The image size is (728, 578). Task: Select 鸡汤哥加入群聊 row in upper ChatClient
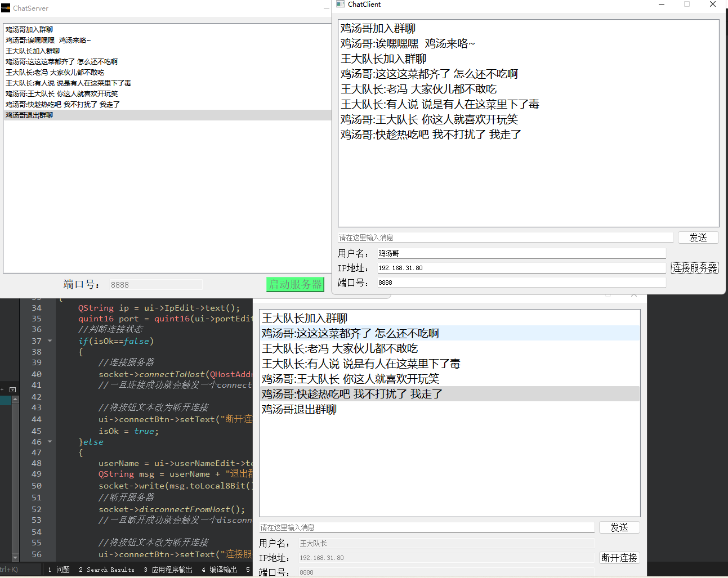529,28
